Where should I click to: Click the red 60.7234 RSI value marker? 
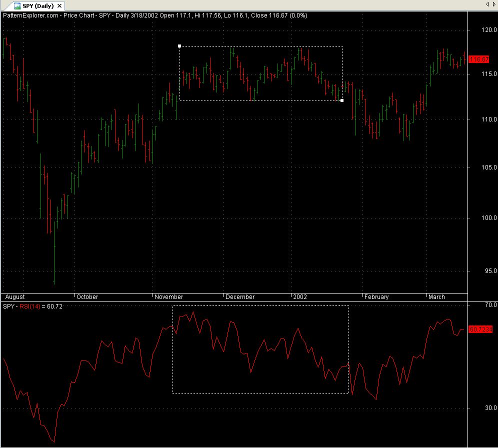click(x=480, y=329)
